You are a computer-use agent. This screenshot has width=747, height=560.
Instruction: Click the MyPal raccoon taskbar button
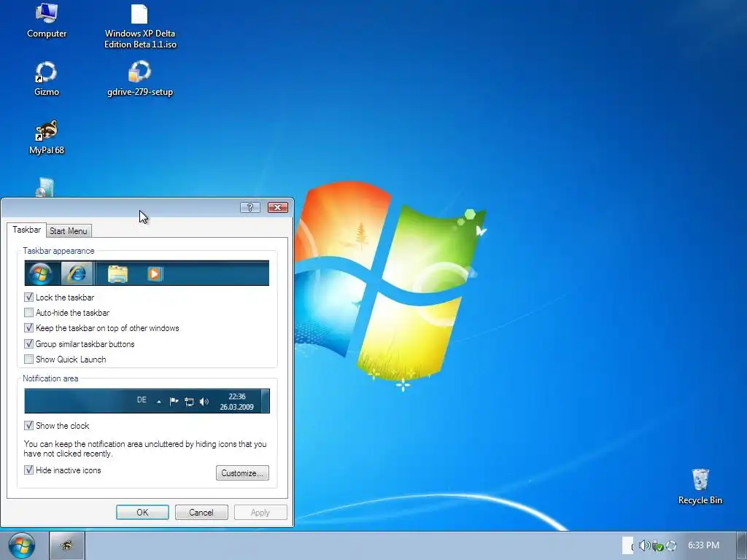click(67, 545)
